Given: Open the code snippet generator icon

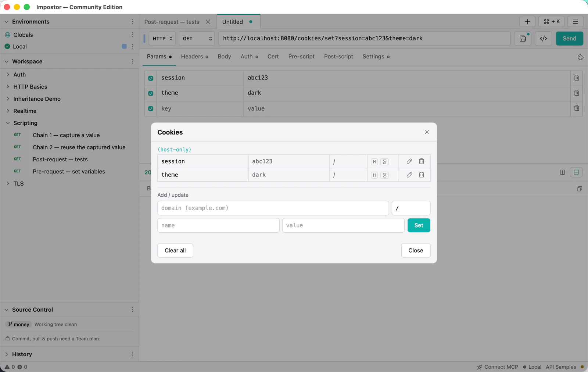Looking at the screenshot, I should click(544, 39).
